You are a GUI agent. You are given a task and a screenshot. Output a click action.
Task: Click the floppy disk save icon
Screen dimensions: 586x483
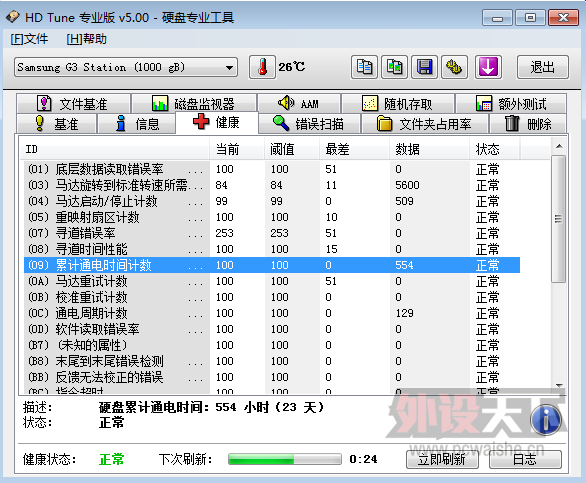[424, 67]
